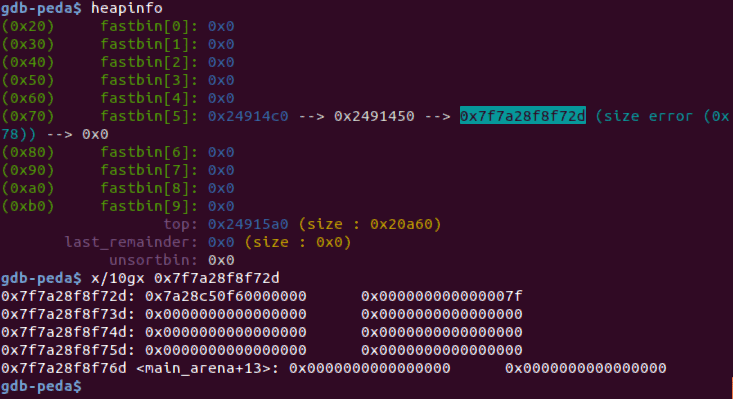Click the value 0x7a28c50f60000000

[226, 296]
